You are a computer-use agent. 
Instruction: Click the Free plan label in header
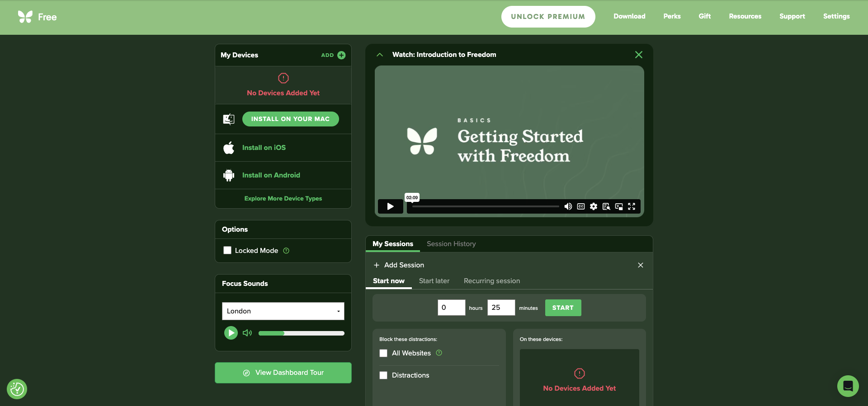point(47,17)
